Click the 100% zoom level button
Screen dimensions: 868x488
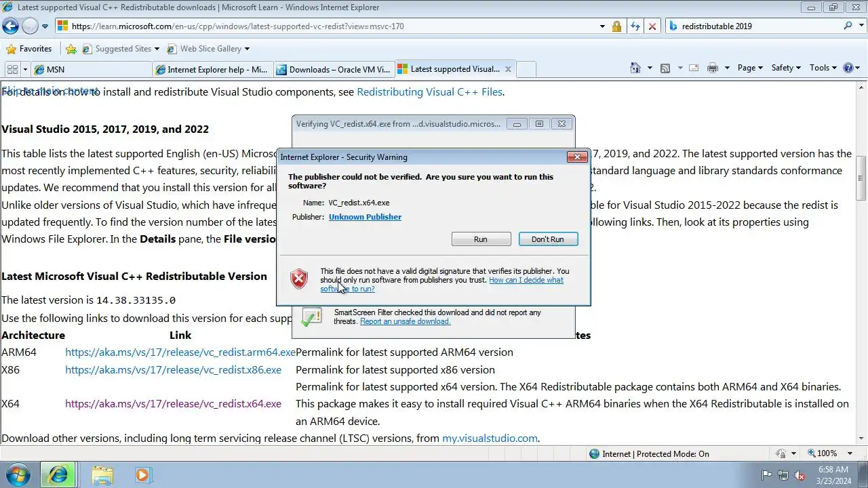click(822, 453)
